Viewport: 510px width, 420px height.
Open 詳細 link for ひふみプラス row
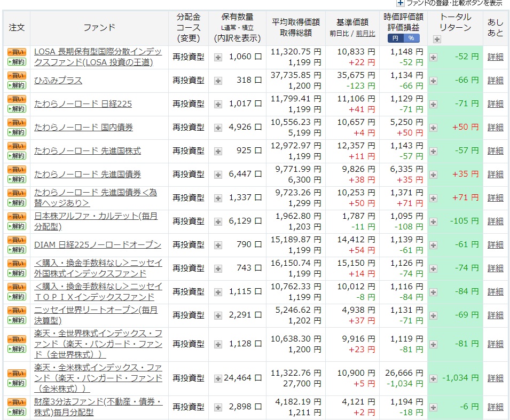tap(496, 80)
